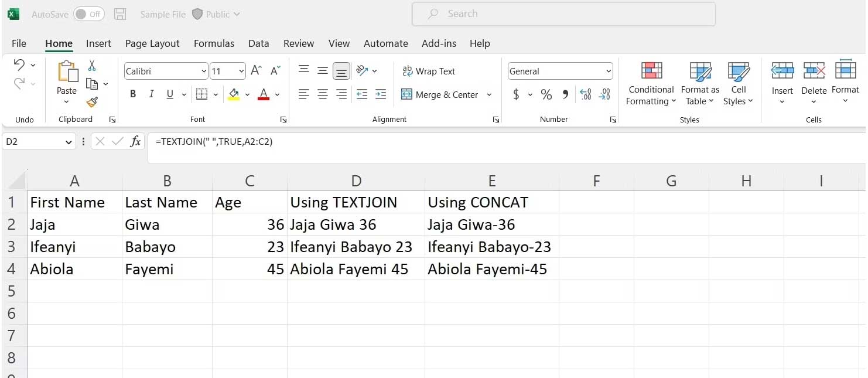Click the Increase Font Size icon
868x378 pixels.
[256, 71]
